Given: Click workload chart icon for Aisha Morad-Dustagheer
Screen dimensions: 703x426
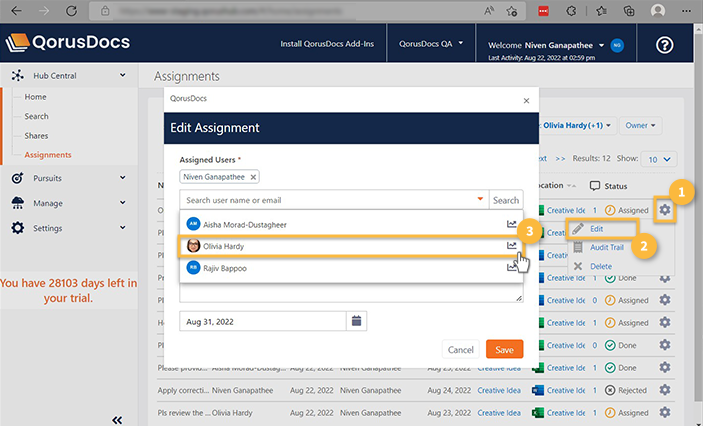Looking at the screenshot, I should tap(512, 224).
